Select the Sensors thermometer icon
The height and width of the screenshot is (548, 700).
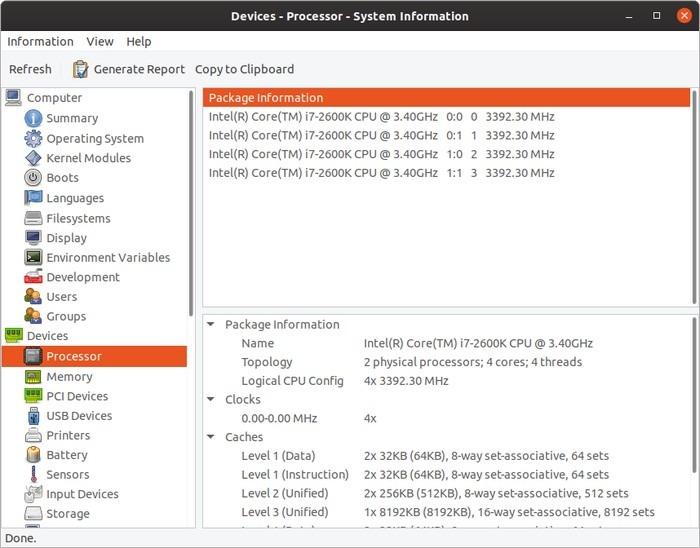[x=33, y=475]
